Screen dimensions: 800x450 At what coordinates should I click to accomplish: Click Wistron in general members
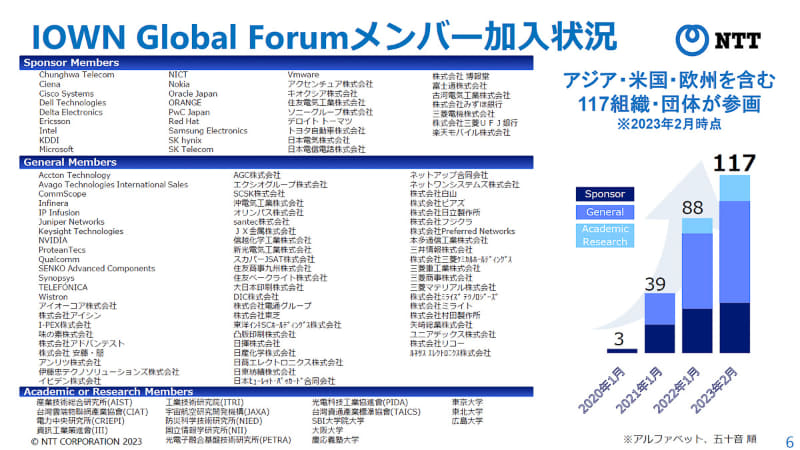click(53, 296)
